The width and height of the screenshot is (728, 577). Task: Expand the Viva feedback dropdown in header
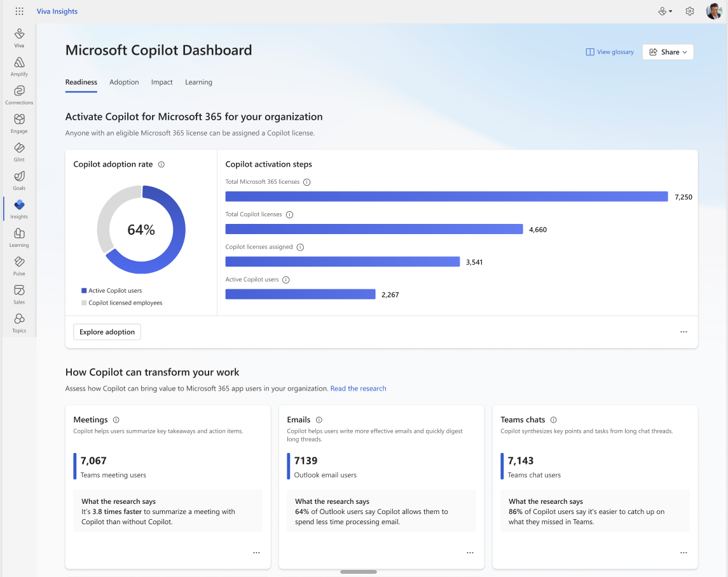click(665, 11)
